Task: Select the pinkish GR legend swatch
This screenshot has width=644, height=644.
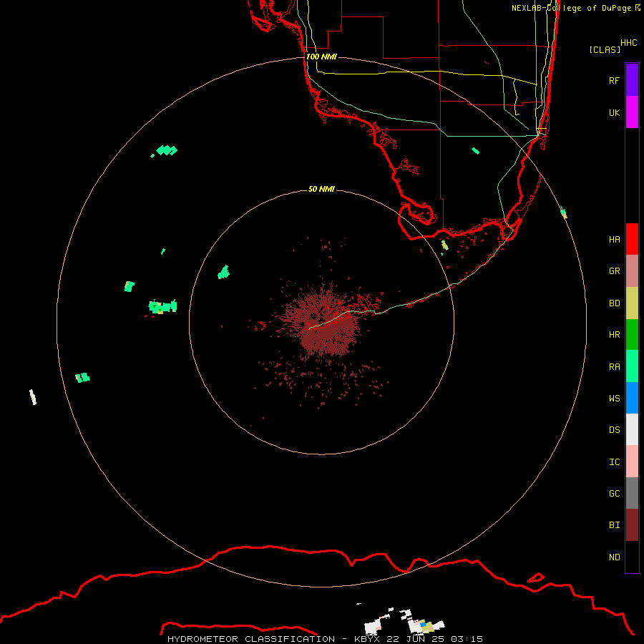Action: click(632, 271)
